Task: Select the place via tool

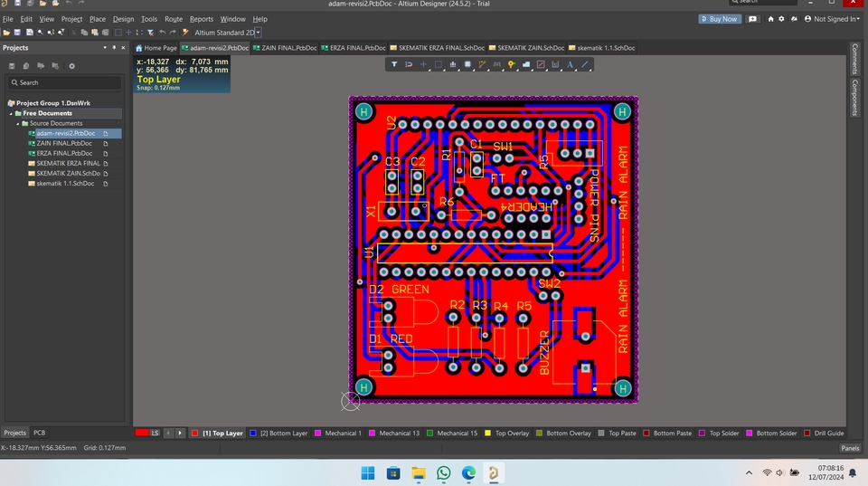Action: click(512, 64)
